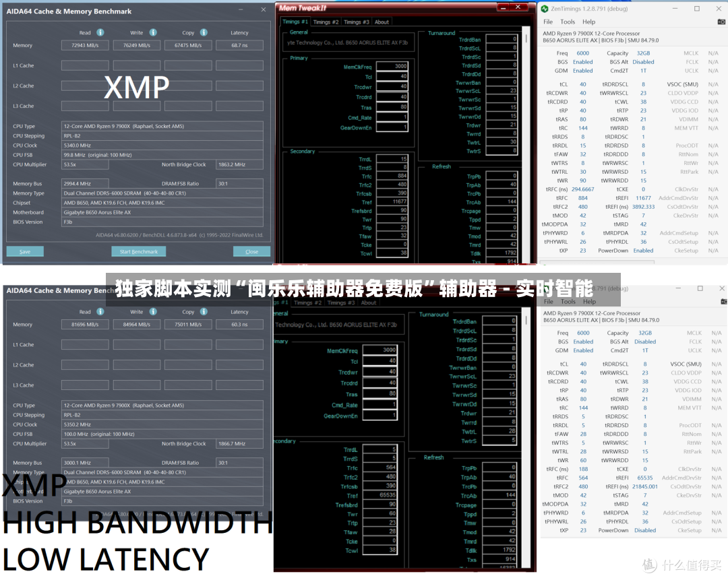The height and width of the screenshot is (580, 728).
Task: Click the TrrdL field showing 15
Action: coord(392,159)
